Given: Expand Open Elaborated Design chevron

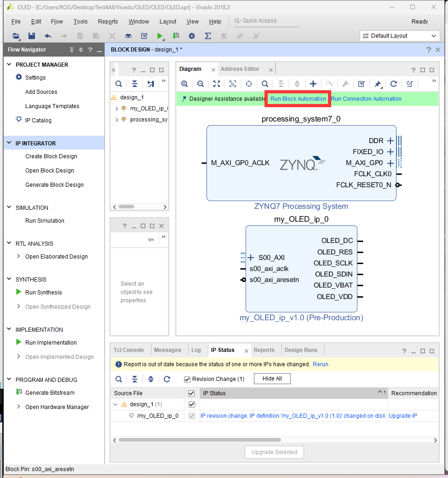Looking at the screenshot, I should coord(18,256).
